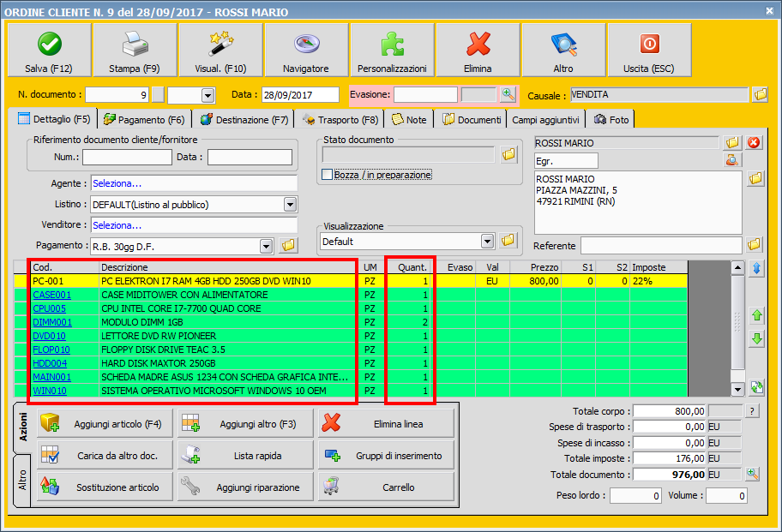Click the grid scrollbar up arrow
The image size is (782, 532).
pos(737,267)
